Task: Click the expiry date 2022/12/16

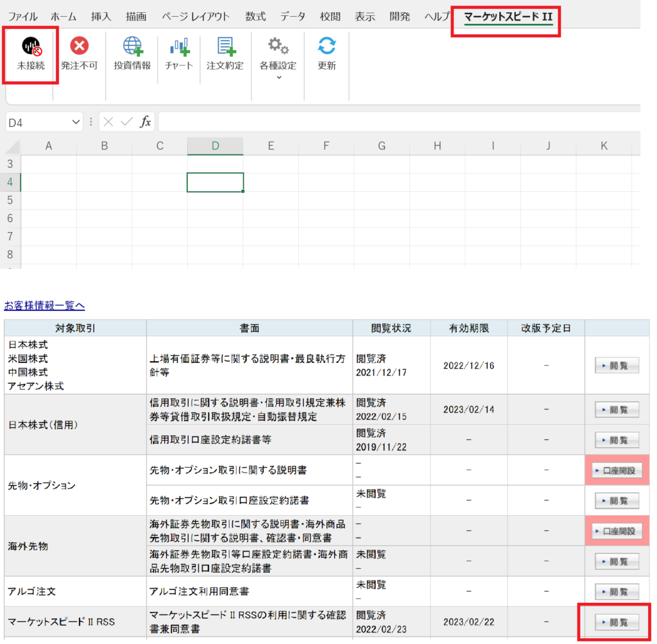Action: [469, 366]
